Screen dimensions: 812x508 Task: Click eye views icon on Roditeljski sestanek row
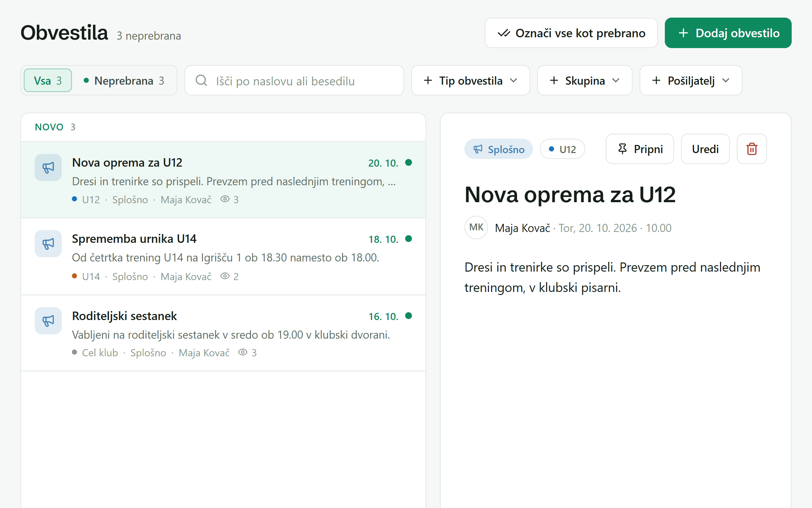pyautogui.click(x=243, y=352)
